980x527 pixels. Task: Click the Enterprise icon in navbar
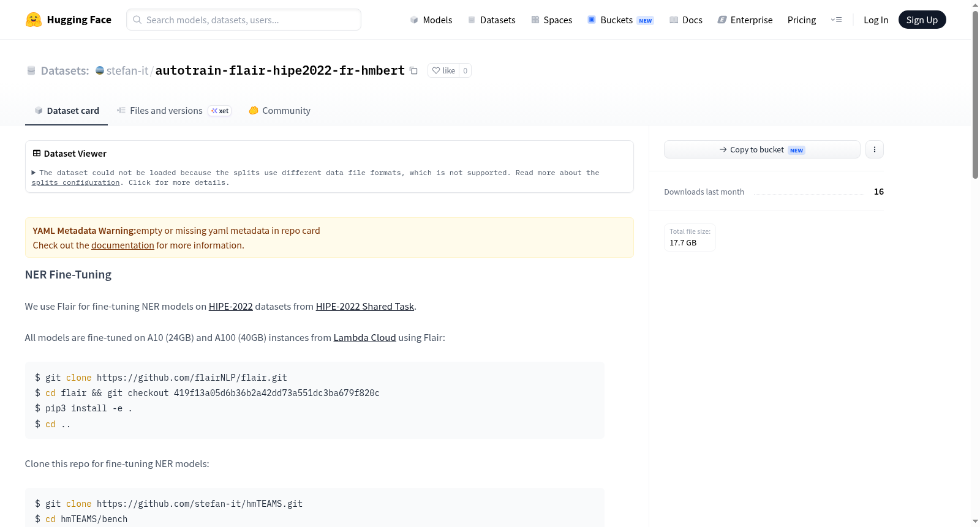point(722,20)
